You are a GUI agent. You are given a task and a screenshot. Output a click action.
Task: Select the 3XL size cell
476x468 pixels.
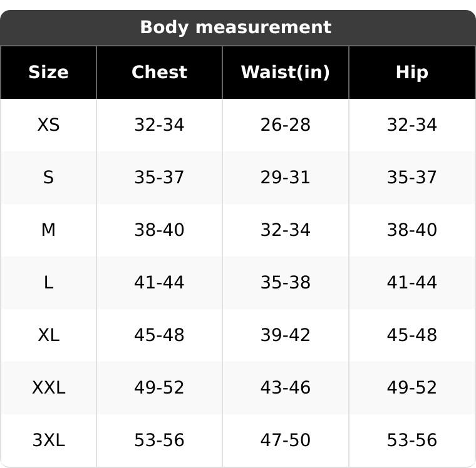tap(48, 440)
